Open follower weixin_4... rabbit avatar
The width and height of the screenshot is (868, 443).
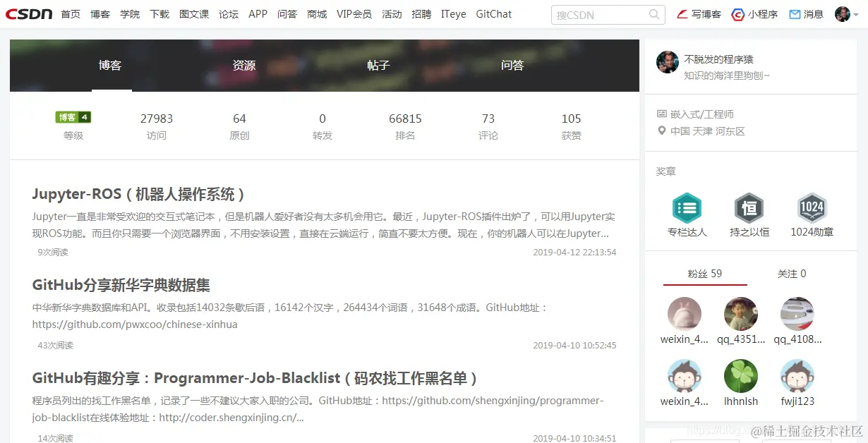coord(685,314)
